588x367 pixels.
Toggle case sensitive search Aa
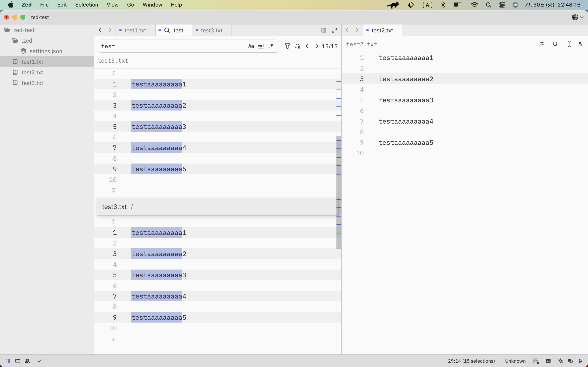[251, 46]
